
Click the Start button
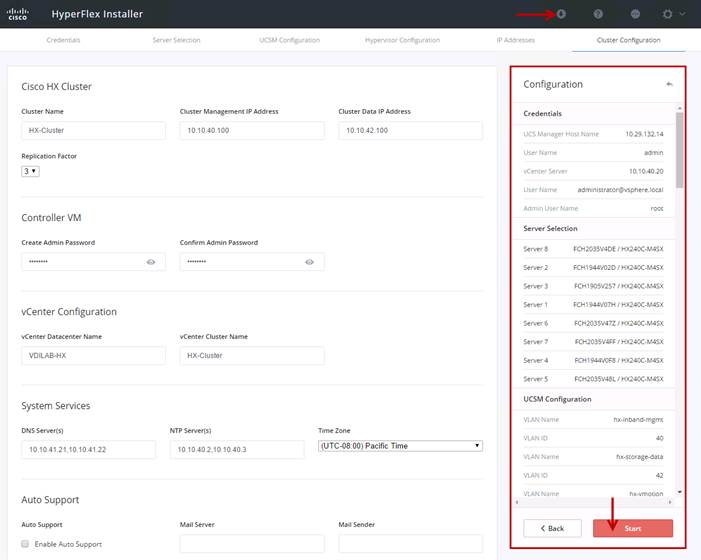pos(633,528)
